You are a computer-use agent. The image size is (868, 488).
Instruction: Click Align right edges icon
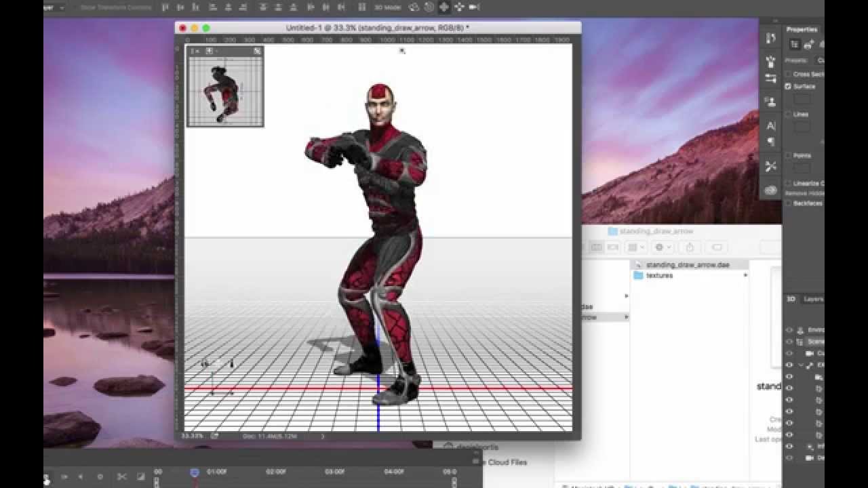coord(243,7)
